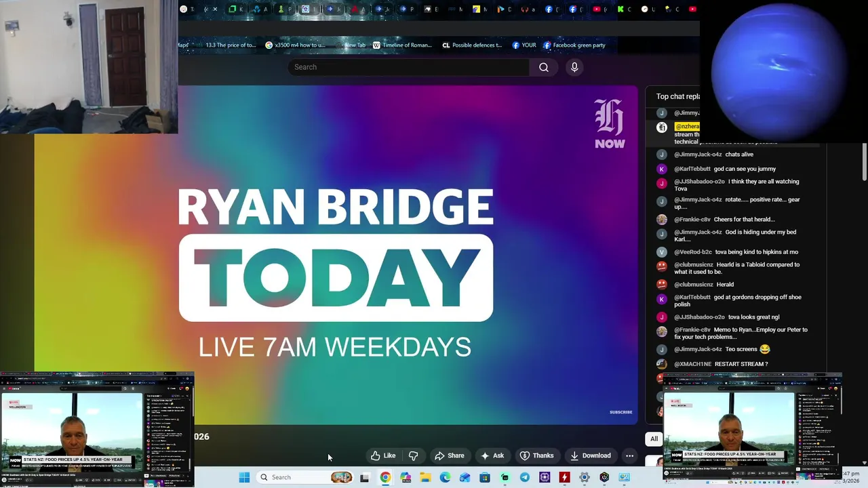Close the active Chrome tab with its X
Screen dimensions: 868x488
pos(216,9)
